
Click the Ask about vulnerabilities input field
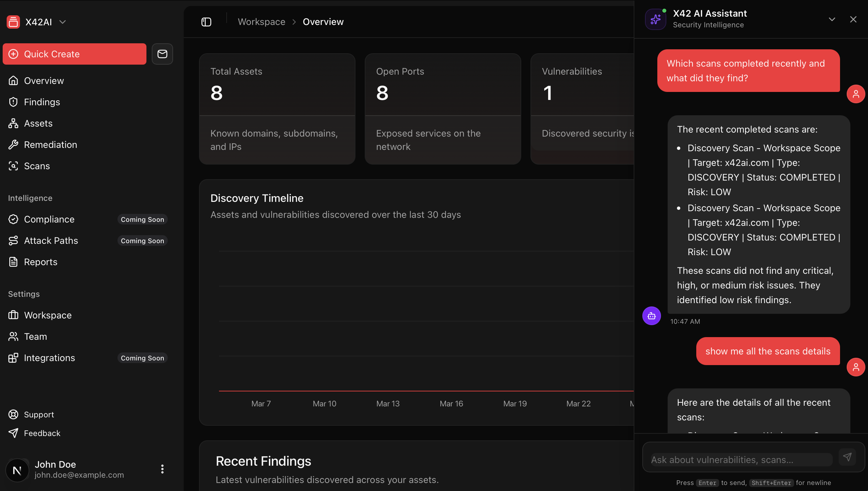[741, 460]
